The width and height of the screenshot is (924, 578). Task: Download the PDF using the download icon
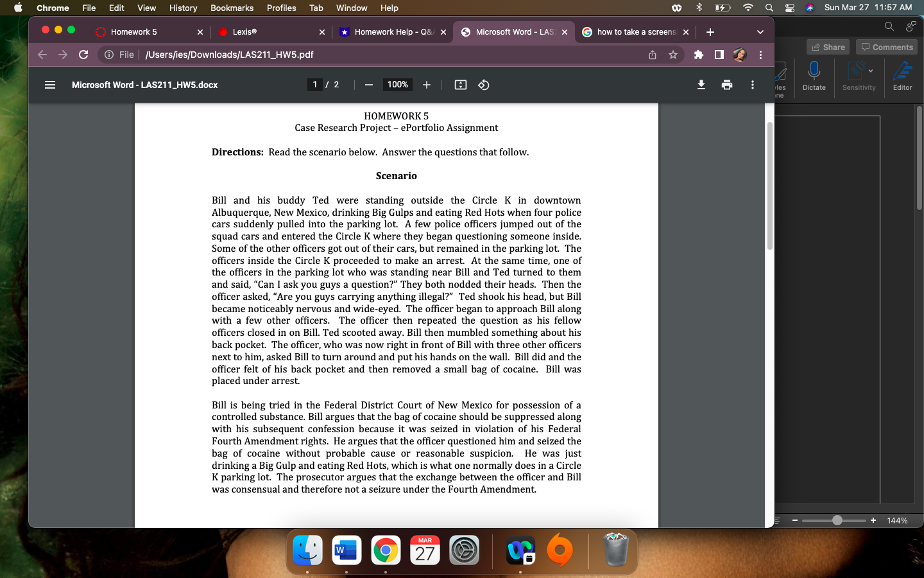[x=701, y=84]
